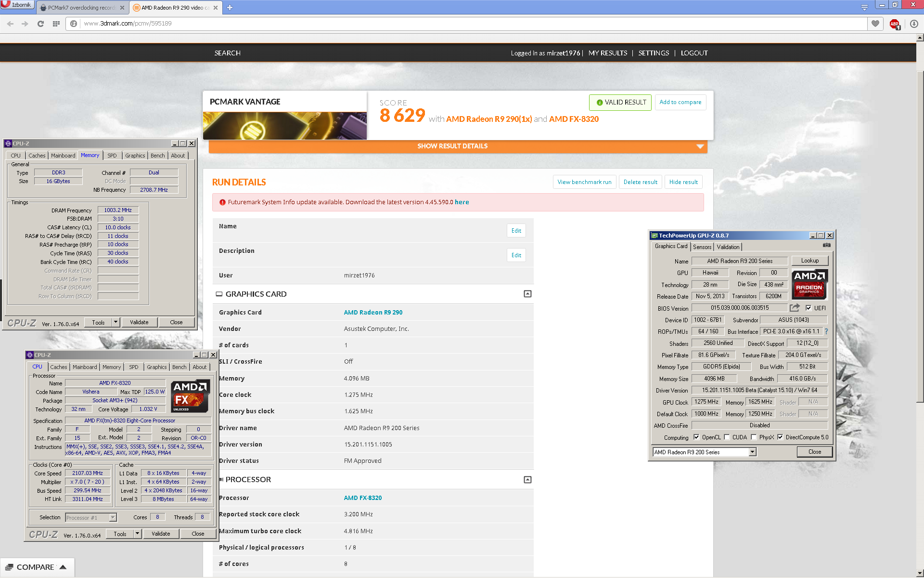Click Validate in the lower CPU-Z window
Viewport: 924px width, 578px height.
click(161, 534)
